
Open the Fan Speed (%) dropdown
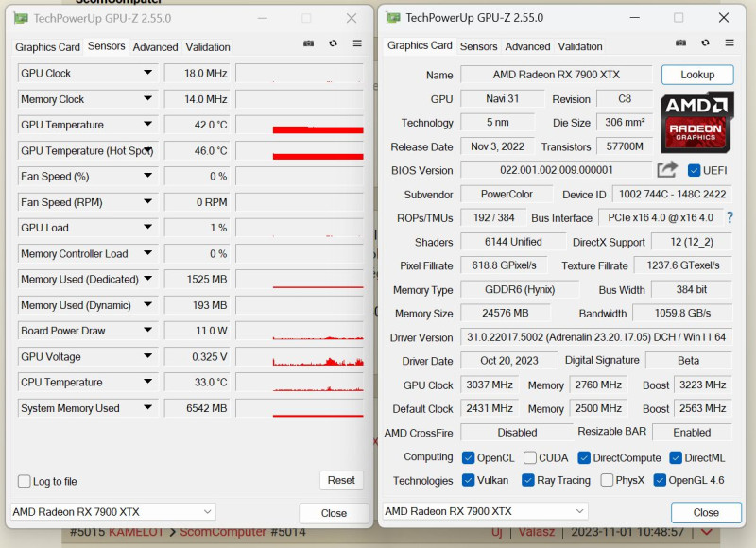point(147,176)
